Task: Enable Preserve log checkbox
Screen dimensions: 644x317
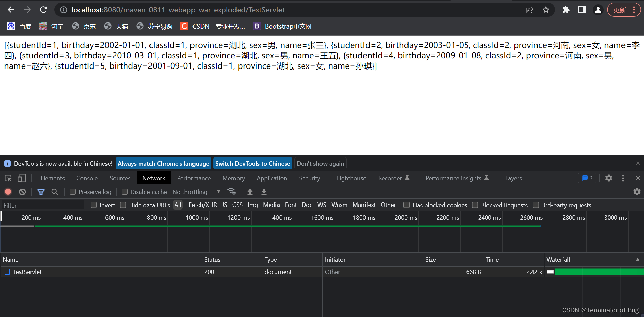Action: (73, 192)
